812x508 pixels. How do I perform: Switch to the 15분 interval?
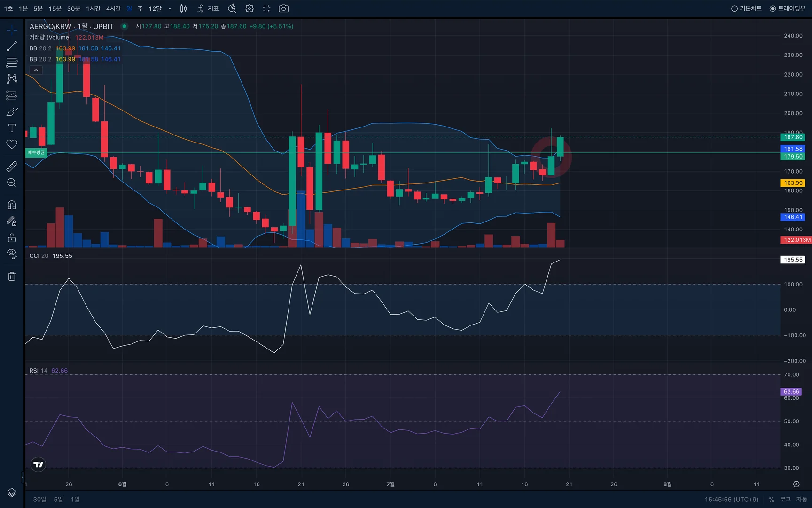[55, 8]
